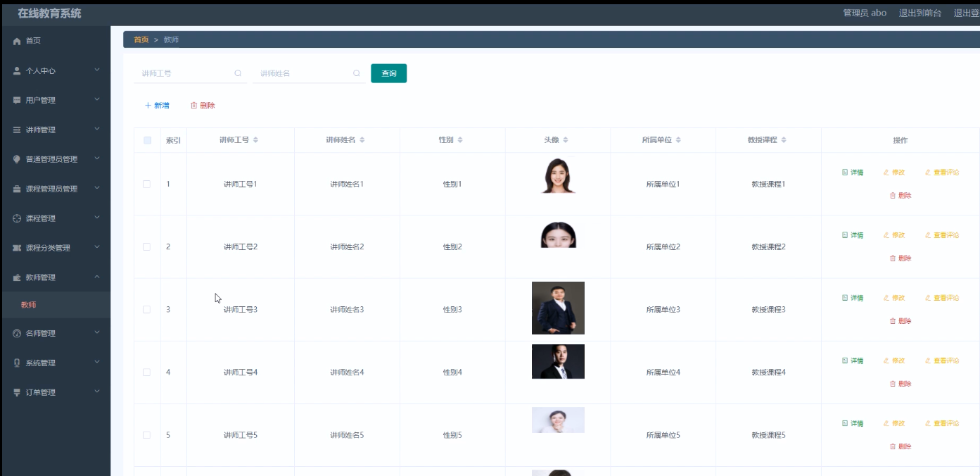The image size is (980, 476).
Task: Expand the 用户管理 menu chevron
Action: (x=97, y=100)
